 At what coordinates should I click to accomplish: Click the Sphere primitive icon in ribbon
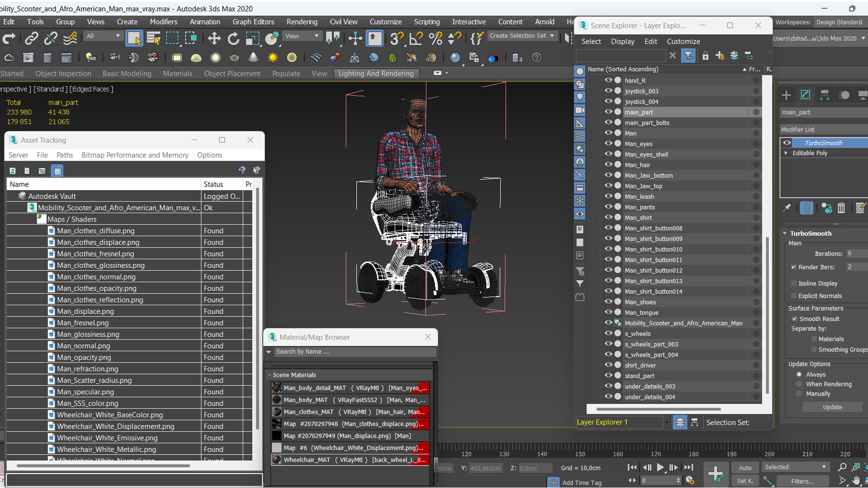pyautogui.click(x=216, y=58)
